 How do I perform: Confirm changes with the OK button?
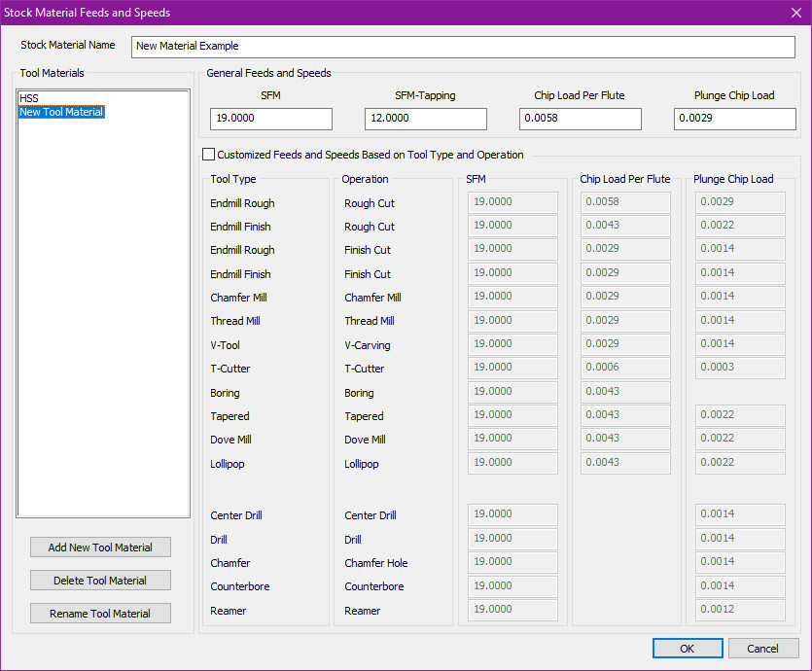click(687, 648)
